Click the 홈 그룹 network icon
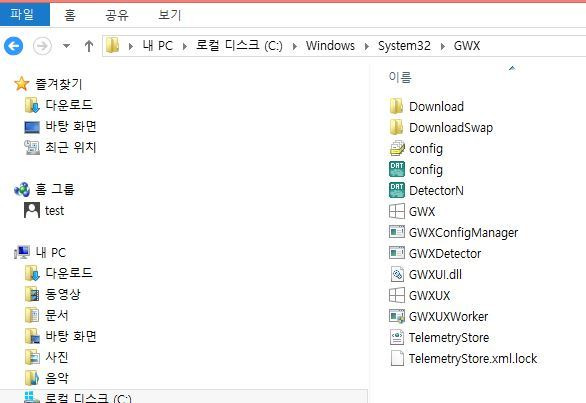586x403 pixels. [x=22, y=190]
